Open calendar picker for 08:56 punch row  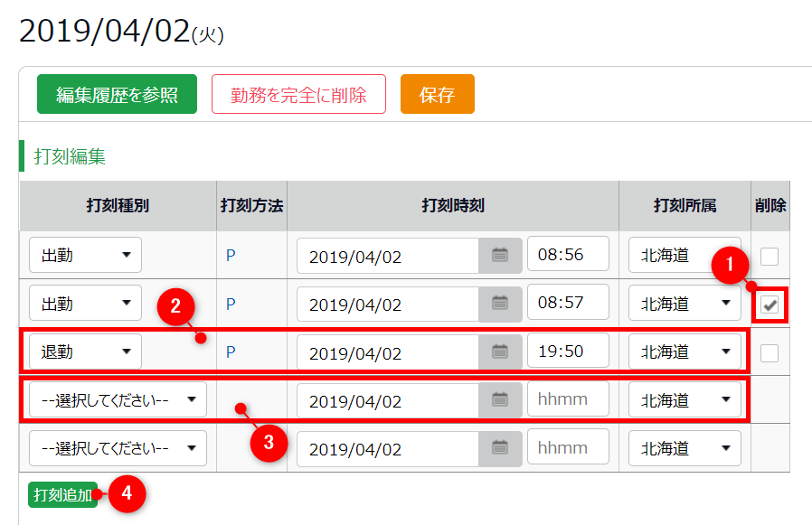(x=500, y=256)
